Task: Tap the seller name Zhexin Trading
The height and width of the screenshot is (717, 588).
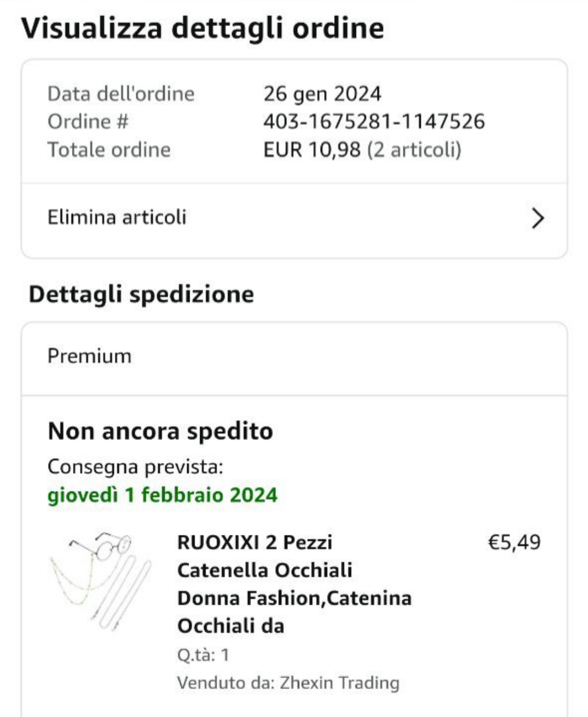Action: click(339, 683)
